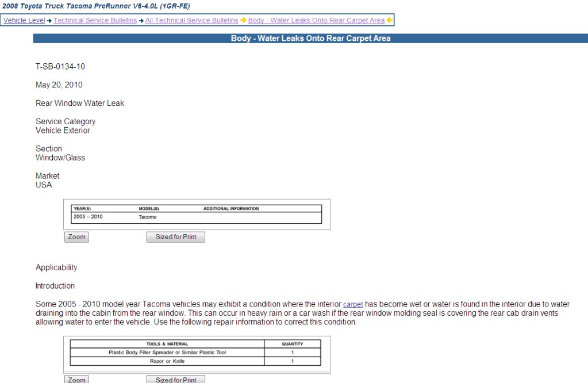Click the USA market value
Image resolution: width=588 pixels, height=383 pixels.
(x=44, y=185)
